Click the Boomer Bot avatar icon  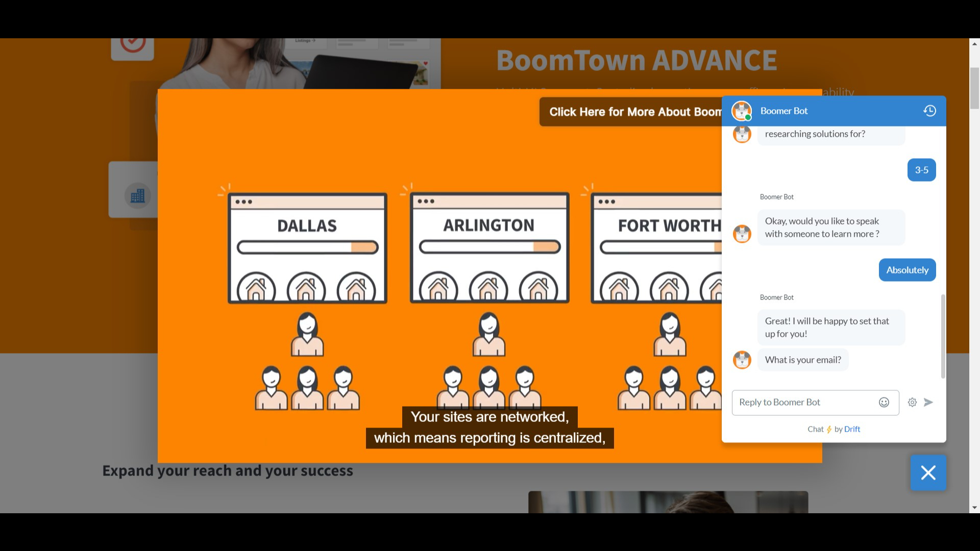pyautogui.click(x=741, y=110)
